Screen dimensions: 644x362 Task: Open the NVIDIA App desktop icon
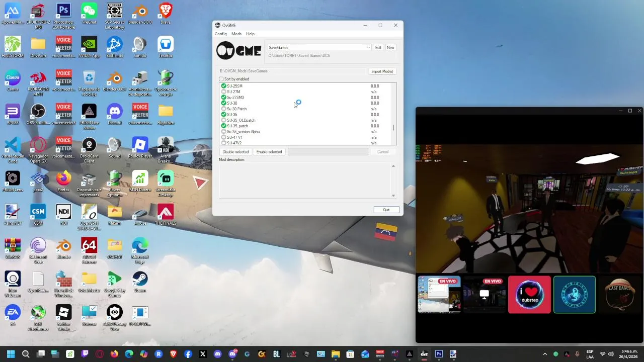(x=89, y=47)
